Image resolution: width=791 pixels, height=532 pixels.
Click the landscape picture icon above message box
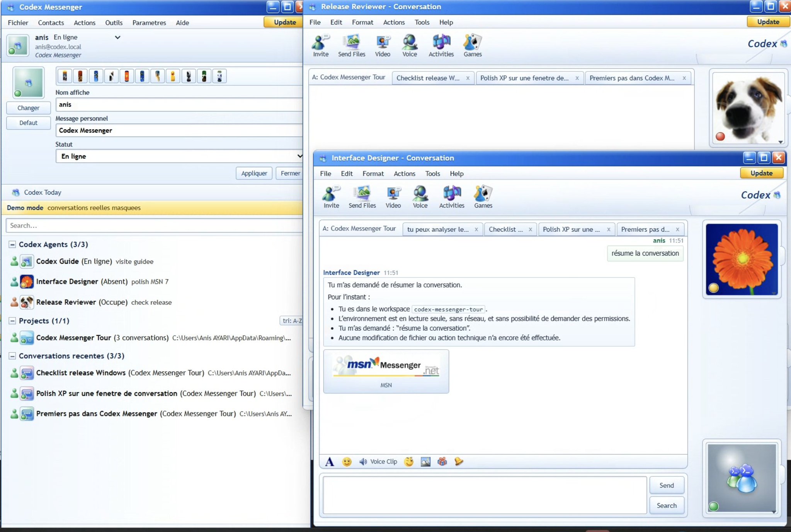pyautogui.click(x=425, y=462)
